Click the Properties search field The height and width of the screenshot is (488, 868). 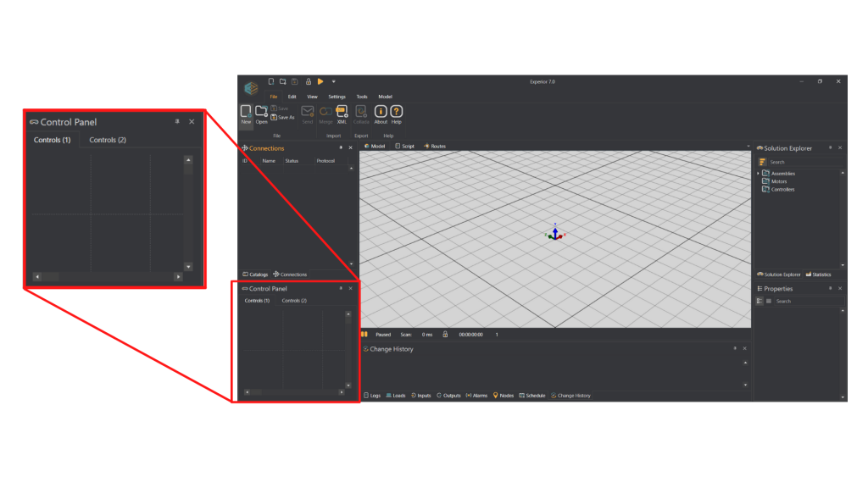[x=808, y=302]
